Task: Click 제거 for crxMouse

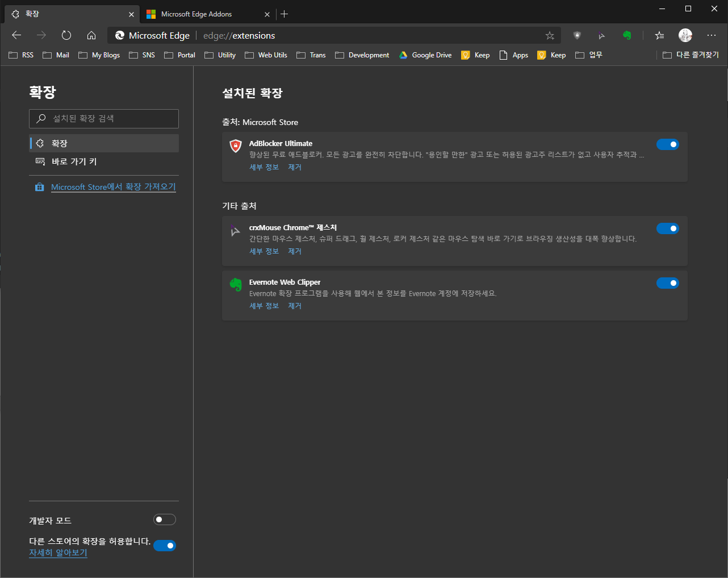Action: point(295,251)
